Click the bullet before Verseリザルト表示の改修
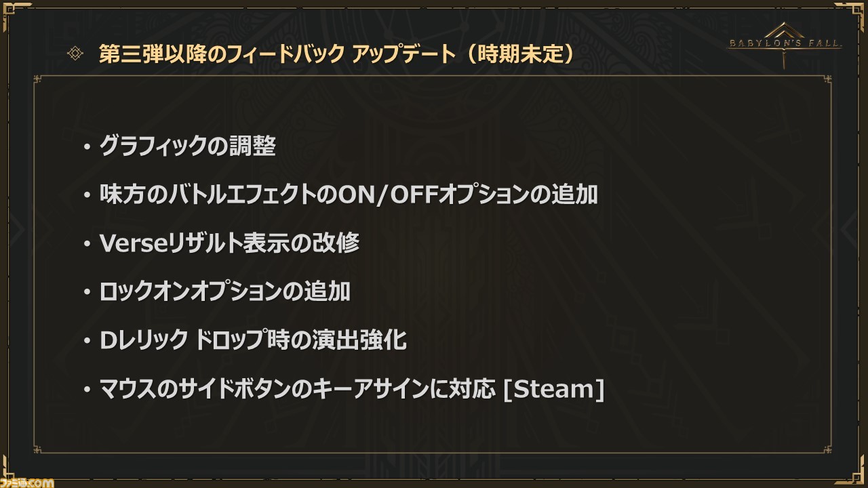 tap(86, 244)
